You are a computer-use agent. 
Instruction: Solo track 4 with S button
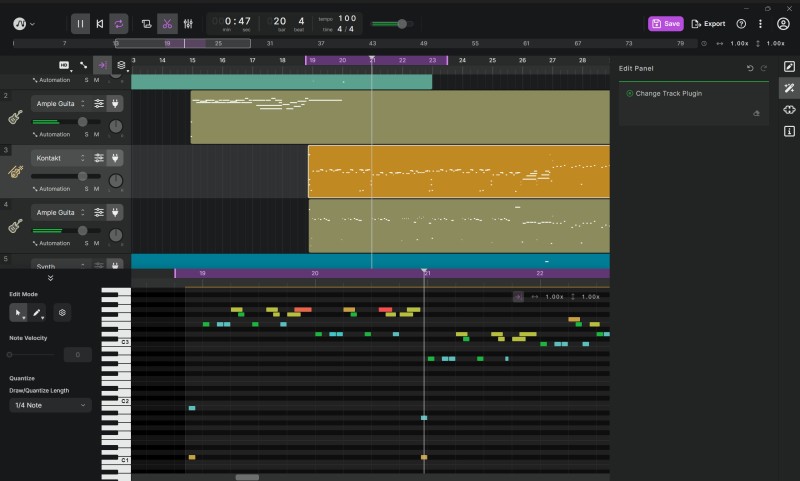click(x=86, y=243)
